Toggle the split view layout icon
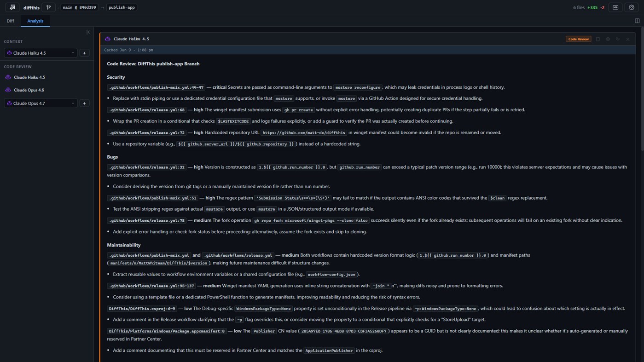Image resolution: width=644 pixels, height=362 pixels. point(637,21)
